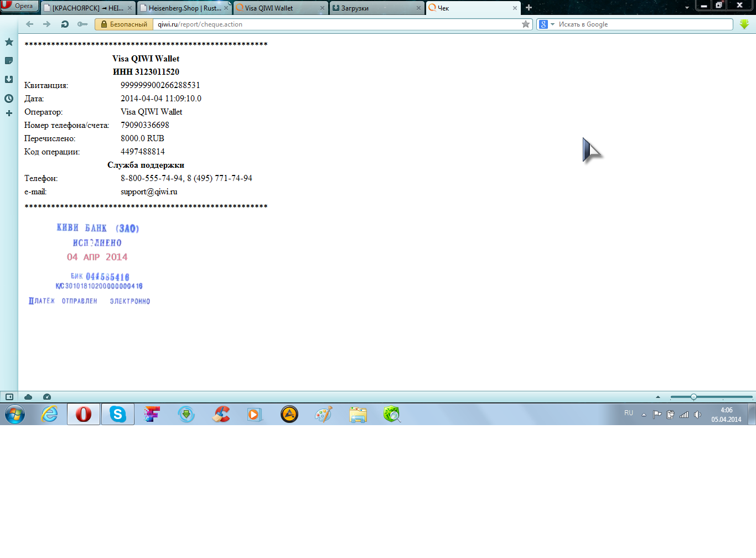Screen dimensions: 756x558
Task: Click the date 2014-04-04 11:09:10.0
Action: click(161, 99)
